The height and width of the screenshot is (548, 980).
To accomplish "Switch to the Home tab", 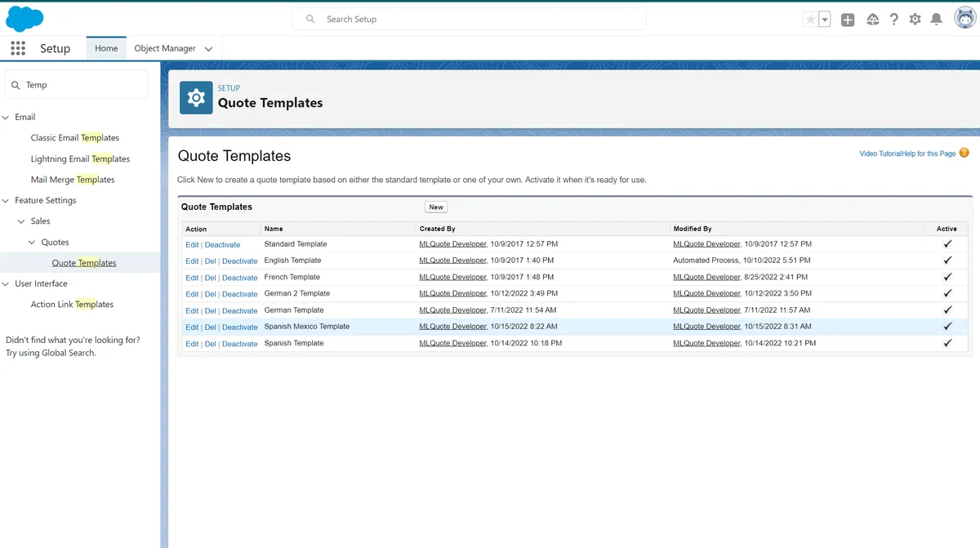I will coord(106,48).
